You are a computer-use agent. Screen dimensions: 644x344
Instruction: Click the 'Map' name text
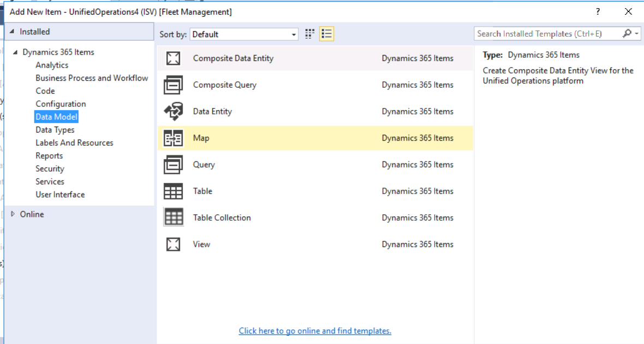(x=201, y=138)
